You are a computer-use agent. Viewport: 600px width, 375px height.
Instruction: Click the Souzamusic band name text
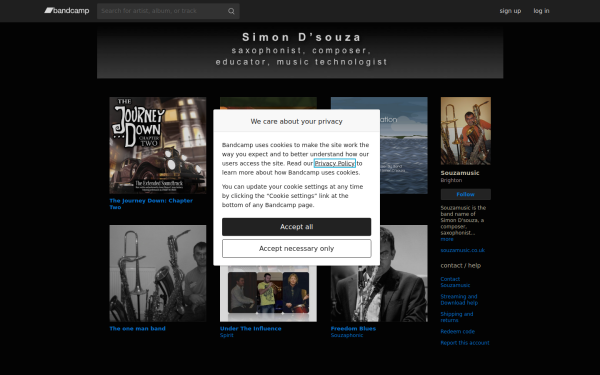click(460, 173)
